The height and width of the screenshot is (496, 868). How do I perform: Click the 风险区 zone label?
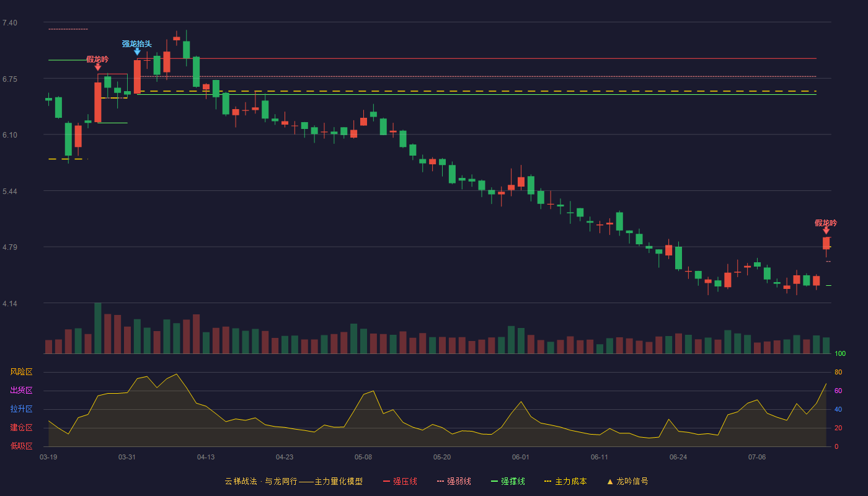point(21,372)
